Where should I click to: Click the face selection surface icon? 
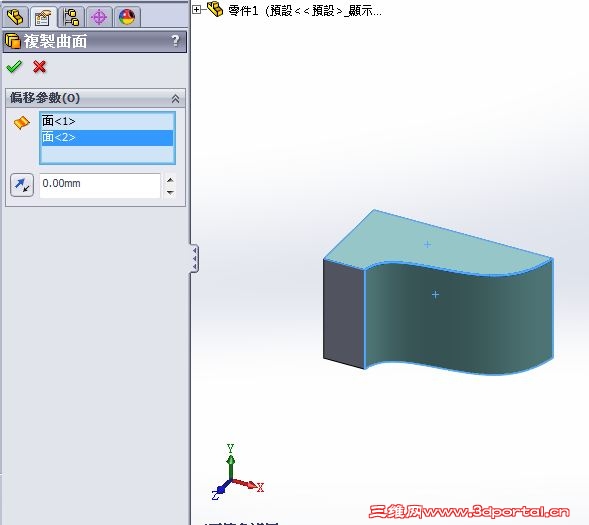point(22,122)
